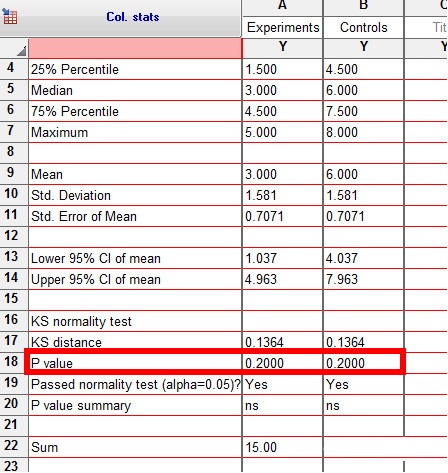Click Controls Std. Error value 0.7071

pos(345,216)
